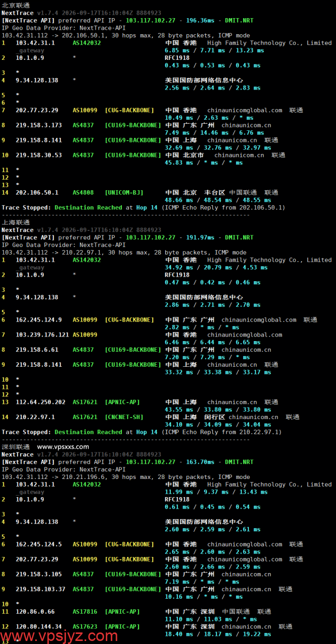Click latency 34.10 ms / 34.09 ms / 34.04 ms
Image resolution: width=336 pixels, height=644 pixels.
(218, 425)
